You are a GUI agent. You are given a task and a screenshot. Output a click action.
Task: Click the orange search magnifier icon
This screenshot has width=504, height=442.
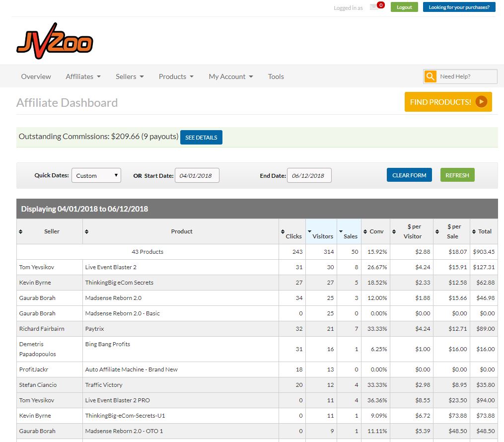(430, 76)
